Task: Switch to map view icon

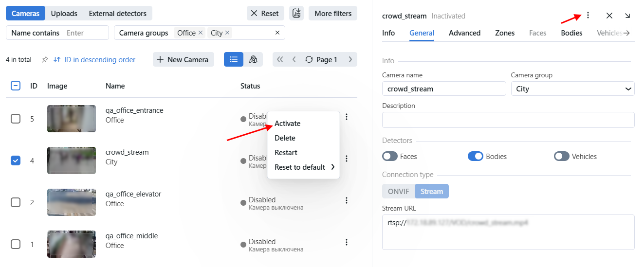Action: coord(253,59)
